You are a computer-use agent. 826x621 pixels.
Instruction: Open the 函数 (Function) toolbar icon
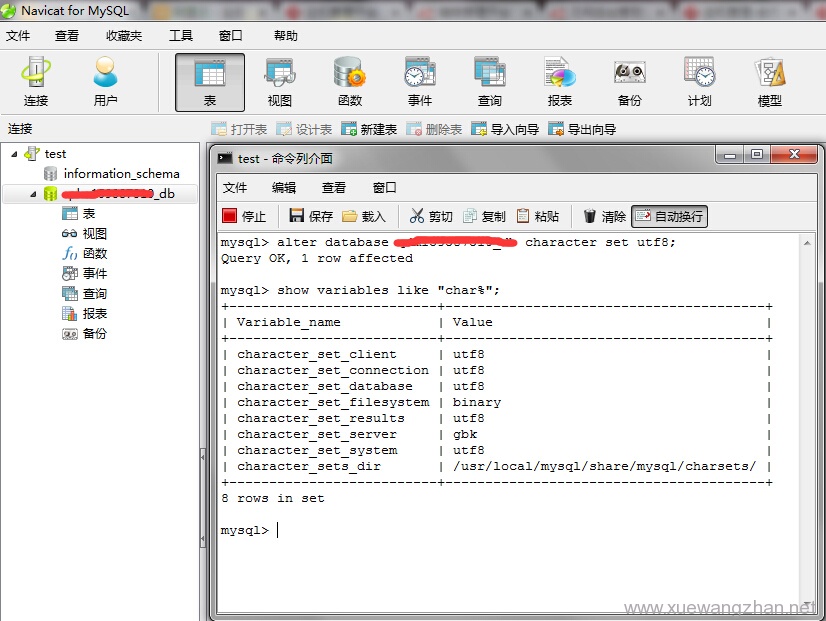pyautogui.click(x=349, y=81)
